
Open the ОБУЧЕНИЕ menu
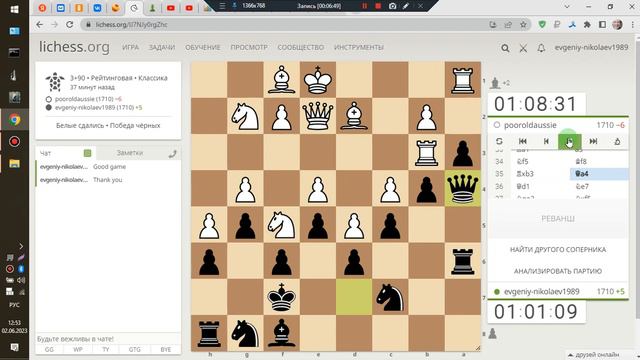pyautogui.click(x=202, y=47)
